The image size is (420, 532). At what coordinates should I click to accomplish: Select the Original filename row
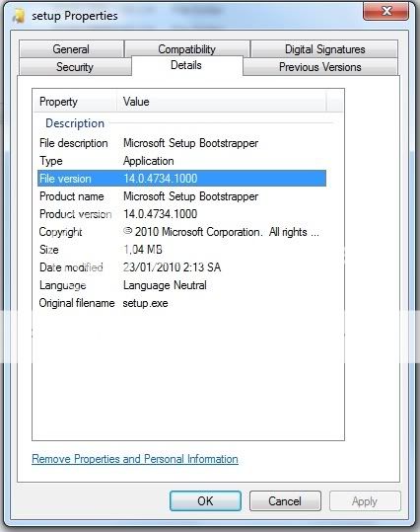click(x=181, y=303)
